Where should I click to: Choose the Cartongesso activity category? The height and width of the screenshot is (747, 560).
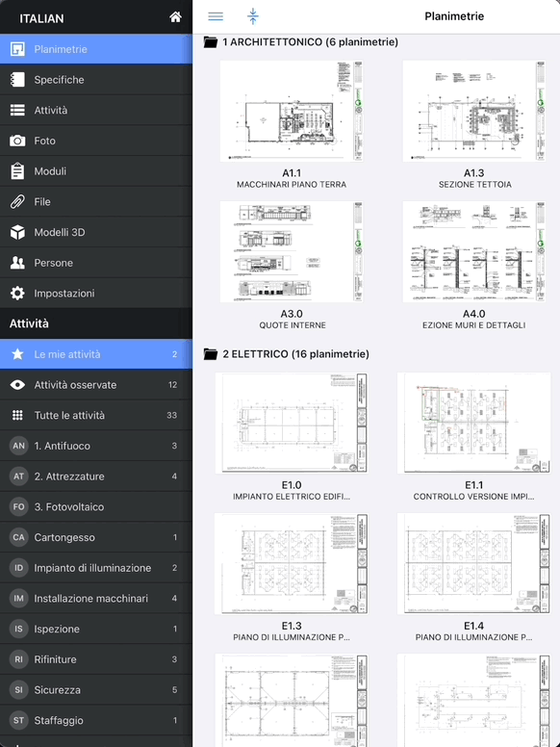pos(96,537)
